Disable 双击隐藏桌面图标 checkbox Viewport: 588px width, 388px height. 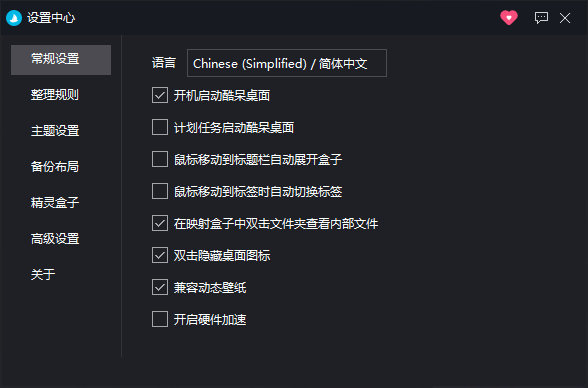click(160, 255)
